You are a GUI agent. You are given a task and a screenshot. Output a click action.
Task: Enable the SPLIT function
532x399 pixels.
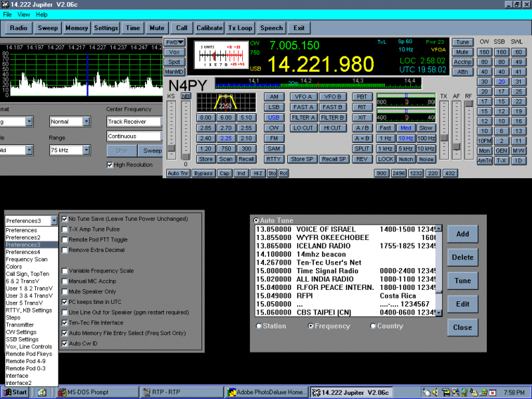click(x=362, y=148)
